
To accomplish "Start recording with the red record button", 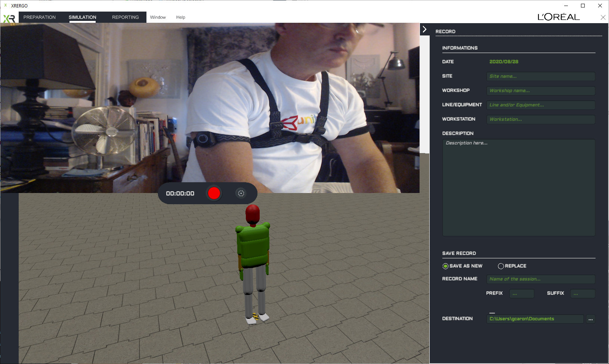I will click(214, 193).
